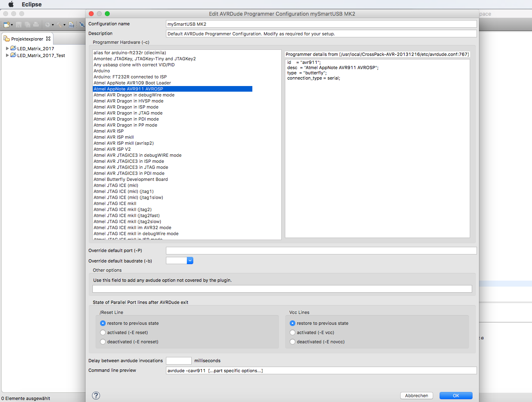Expand the LED_Matrix_2017 project tree
Screen dimensions: 532x402
click(x=7, y=48)
